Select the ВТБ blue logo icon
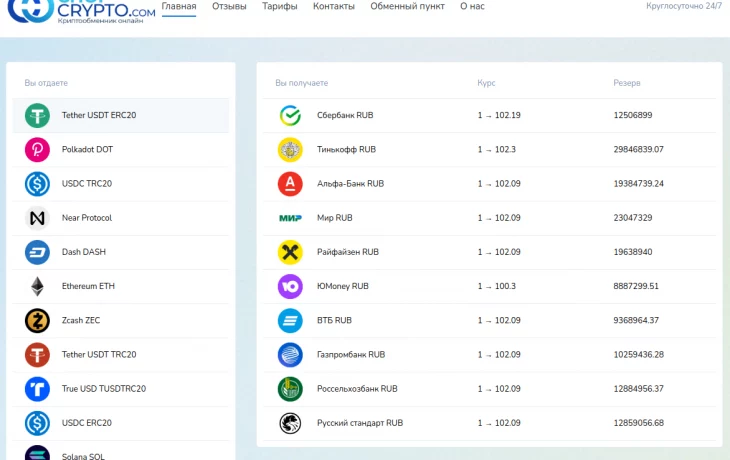The width and height of the screenshot is (730, 460). tap(290, 320)
